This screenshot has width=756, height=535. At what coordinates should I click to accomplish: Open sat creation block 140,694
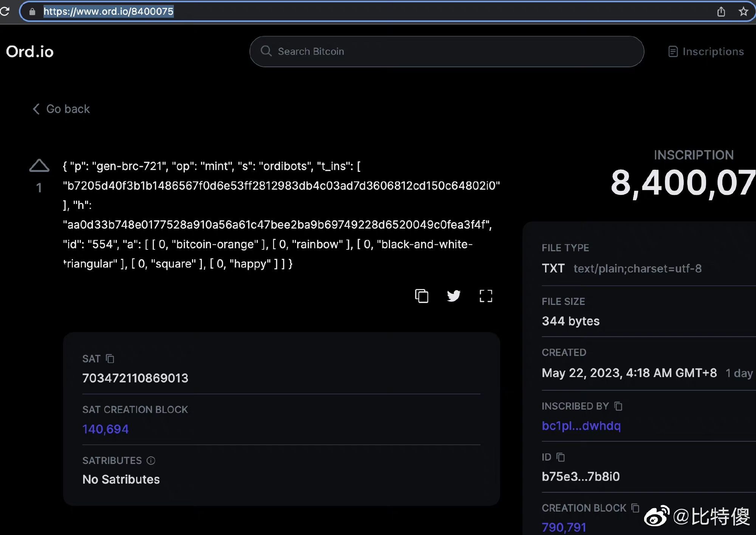[x=105, y=429]
